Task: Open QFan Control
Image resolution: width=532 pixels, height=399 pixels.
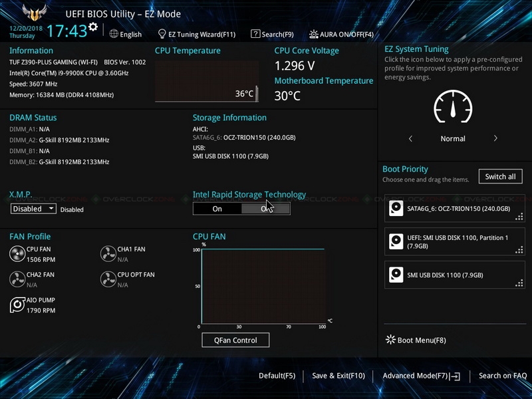Action: [x=235, y=340]
